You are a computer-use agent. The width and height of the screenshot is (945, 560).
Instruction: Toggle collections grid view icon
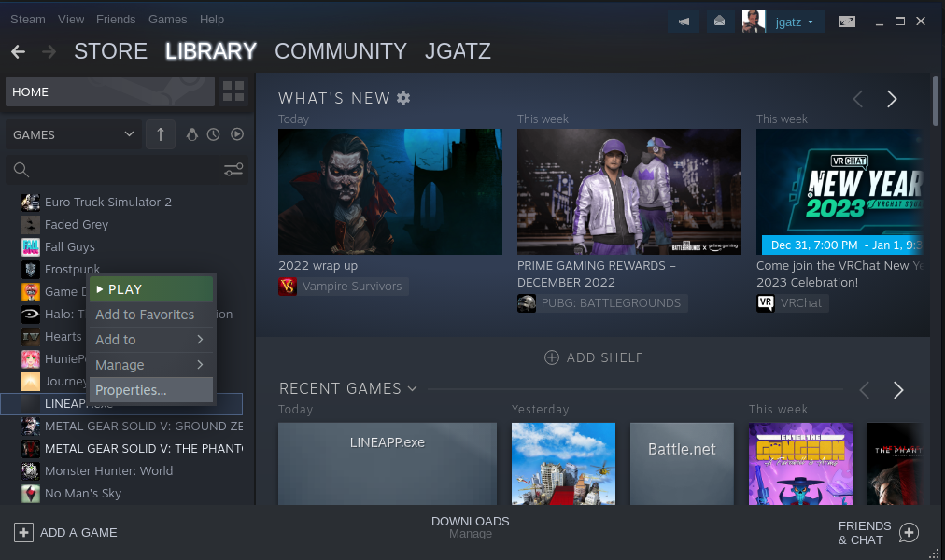pyautogui.click(x=233, y=91)
